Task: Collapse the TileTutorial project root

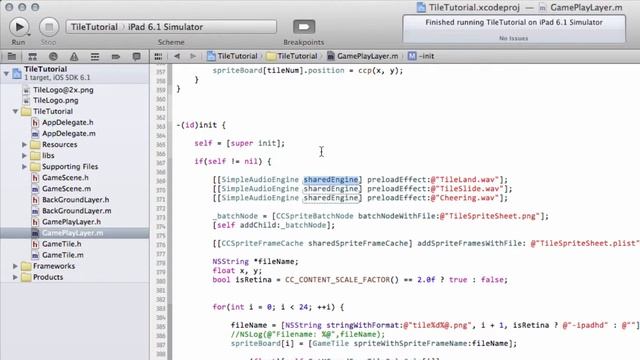Action: [x=6, y=73]
